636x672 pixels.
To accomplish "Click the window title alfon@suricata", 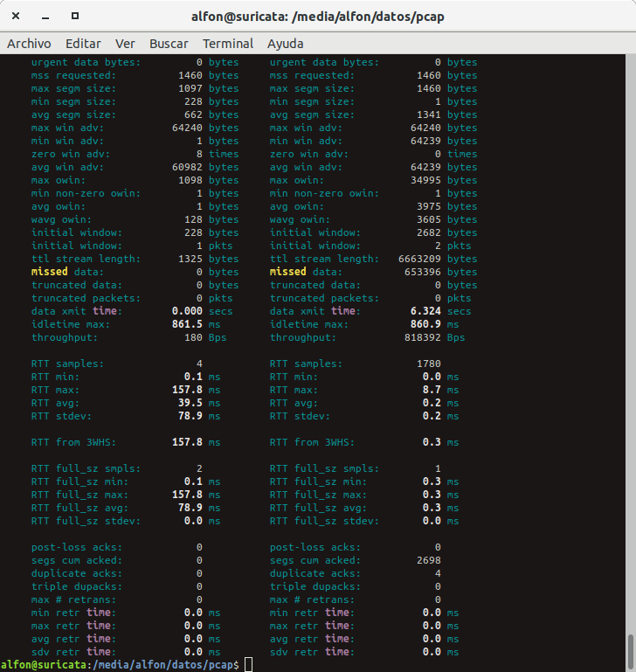I will point(318,17).
